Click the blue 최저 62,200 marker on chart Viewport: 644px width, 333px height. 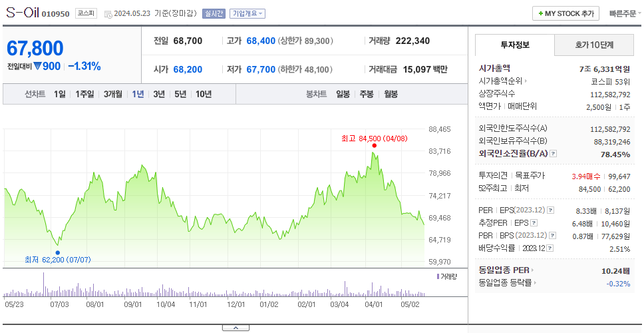coord(57,253)
